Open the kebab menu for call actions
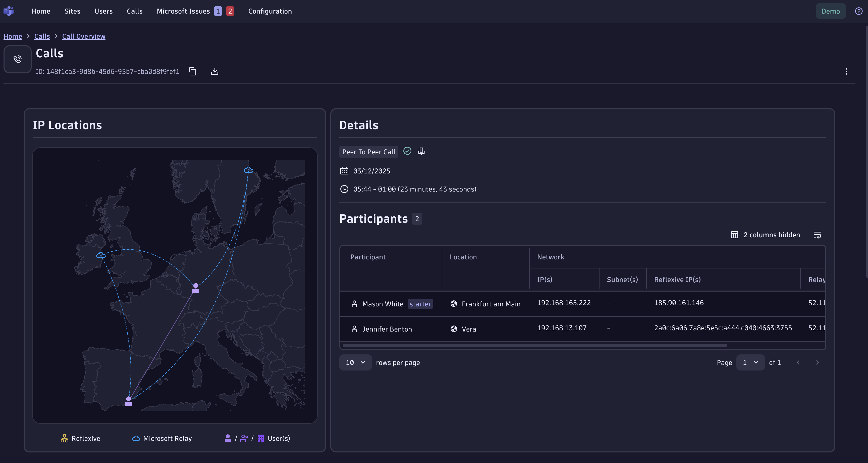 point(846,71)
